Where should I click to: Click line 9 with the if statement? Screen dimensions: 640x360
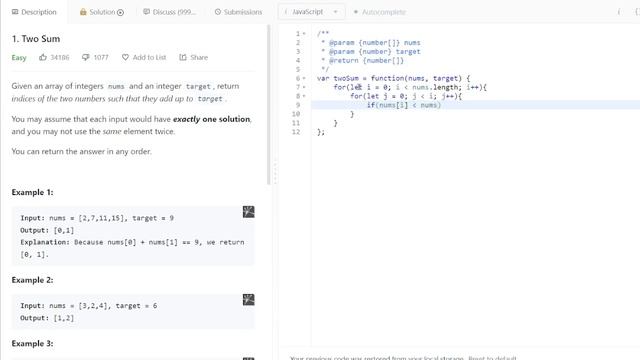click(476, 105)
